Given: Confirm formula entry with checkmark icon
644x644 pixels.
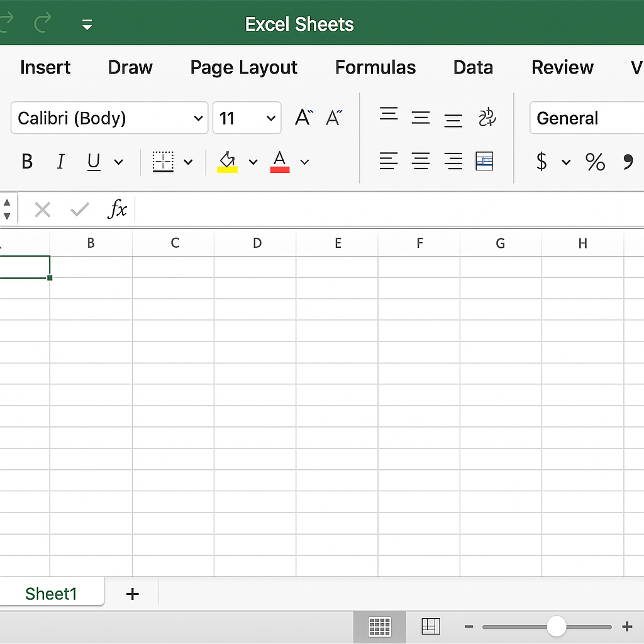Looking at the screenshot, I should pos(80,209).
